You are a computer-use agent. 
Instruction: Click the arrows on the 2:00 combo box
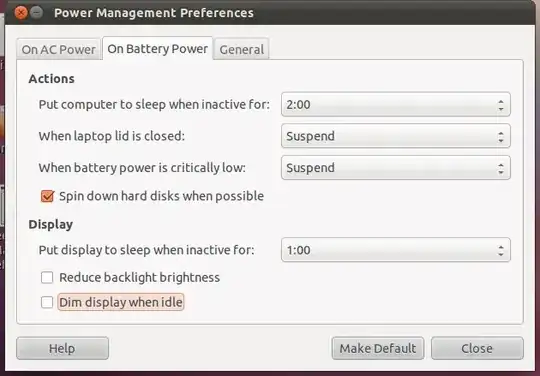click(x=501, y=105)
